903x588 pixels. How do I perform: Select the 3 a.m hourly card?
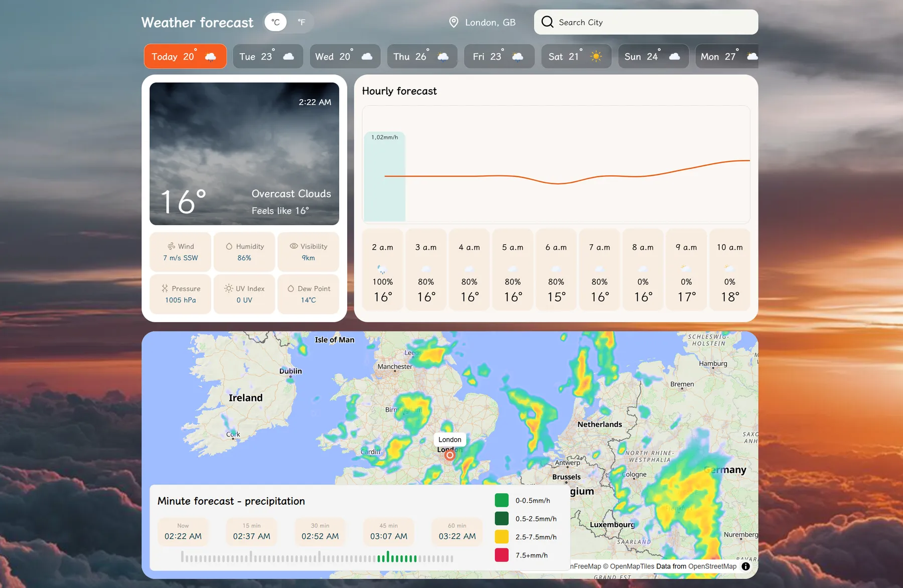pos(426,270)
